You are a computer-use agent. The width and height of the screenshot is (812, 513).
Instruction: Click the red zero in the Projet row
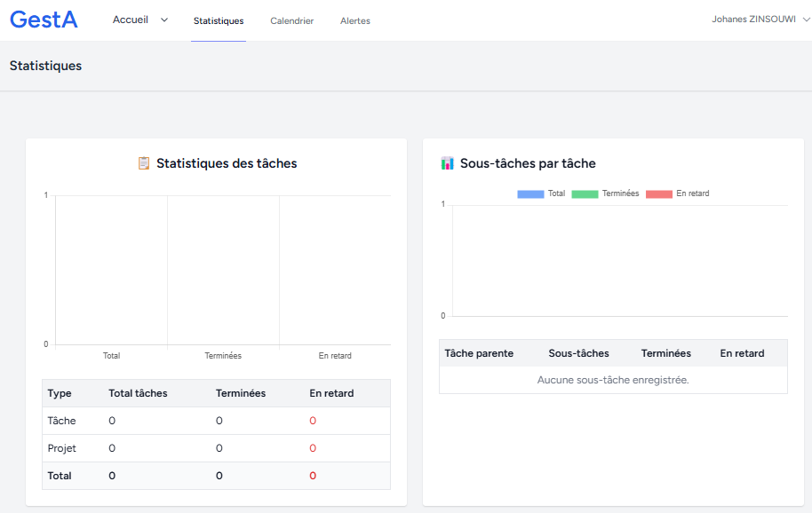tap(313, 448)
